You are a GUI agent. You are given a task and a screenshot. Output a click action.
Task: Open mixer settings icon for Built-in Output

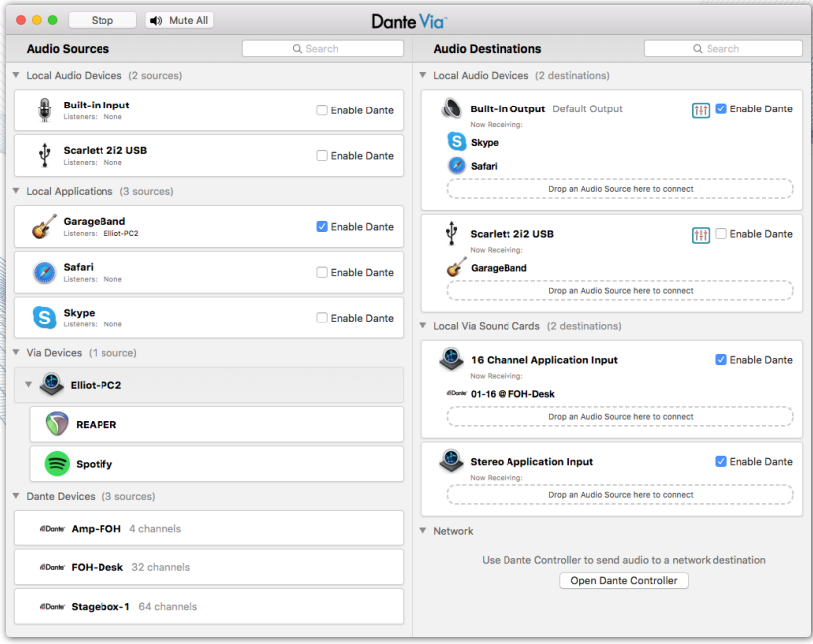pyautogui.click(x=700, y=109)
